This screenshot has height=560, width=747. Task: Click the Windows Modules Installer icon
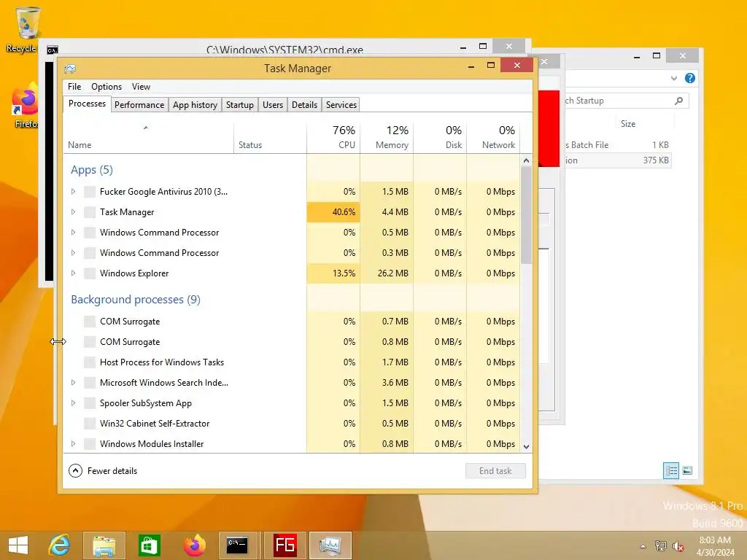(x=90, y=444)
